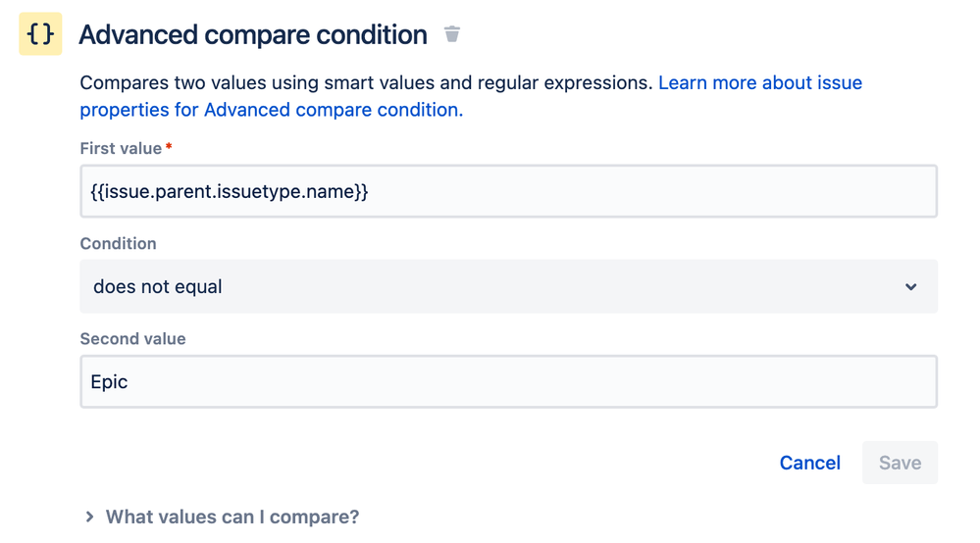The height and width of the screenshot is (543, 980).
Task: Click the 'Compares two values' description text
Action: coord(365,83)
